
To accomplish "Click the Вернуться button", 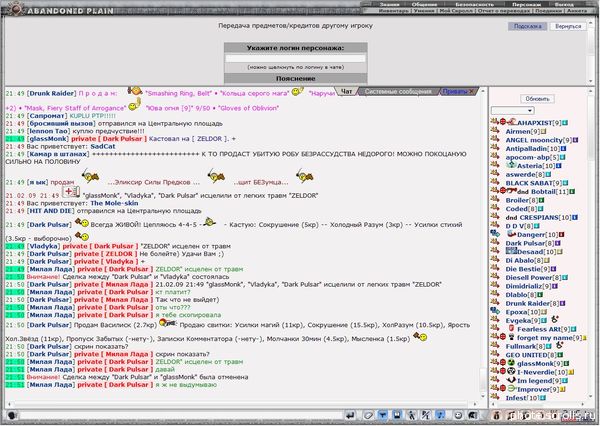I will [568, 26].
